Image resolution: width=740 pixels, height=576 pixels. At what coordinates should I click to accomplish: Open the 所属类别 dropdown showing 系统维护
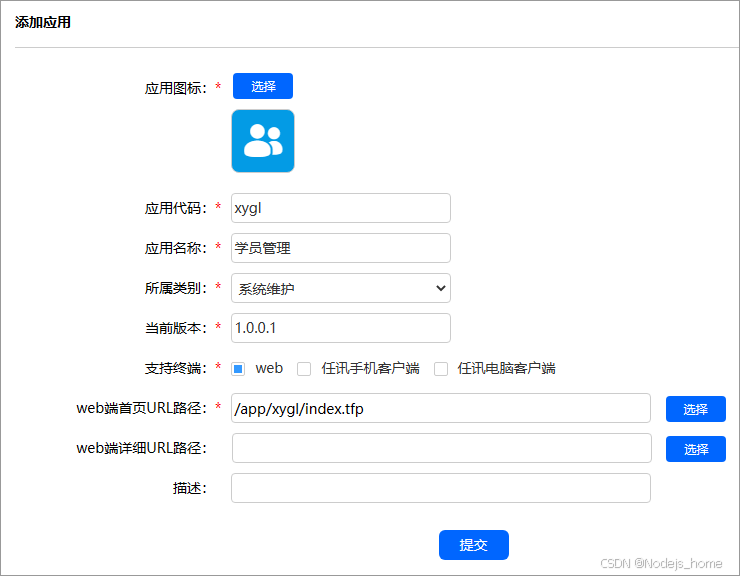[x=341, y=288]
